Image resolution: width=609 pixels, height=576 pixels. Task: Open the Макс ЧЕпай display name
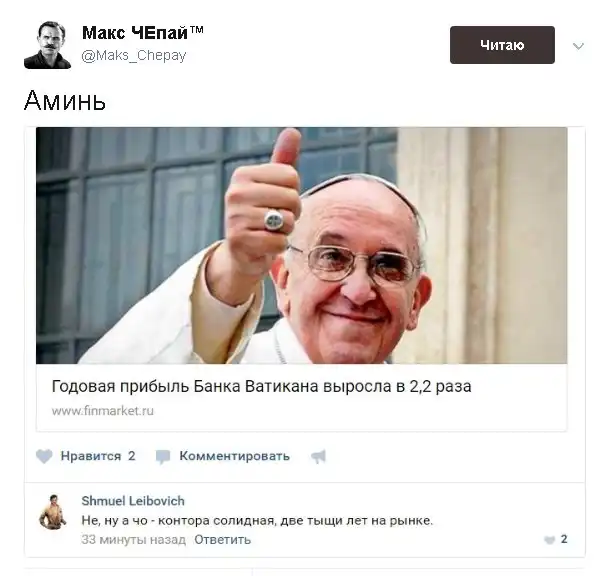pos(143,33)
